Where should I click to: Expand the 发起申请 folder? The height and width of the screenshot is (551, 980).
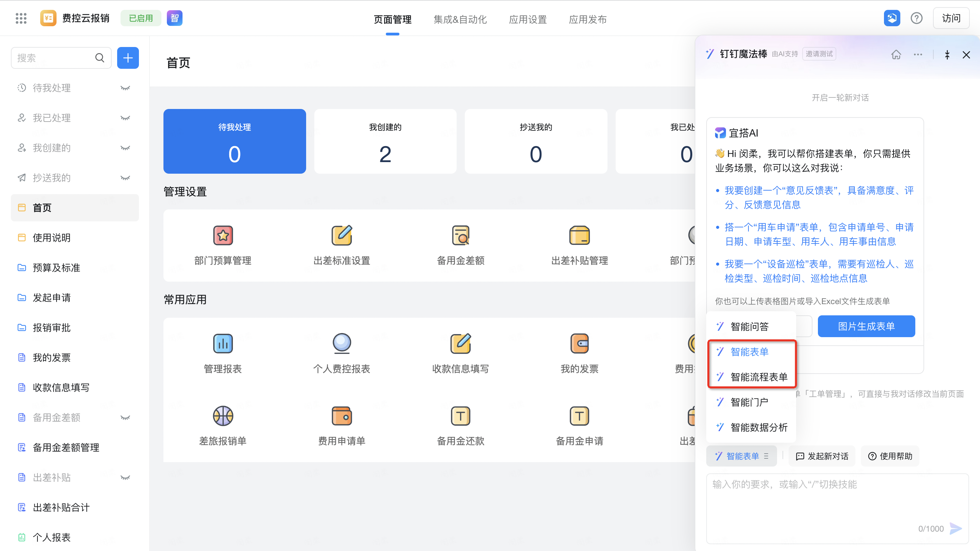click(x=75, y=298)
